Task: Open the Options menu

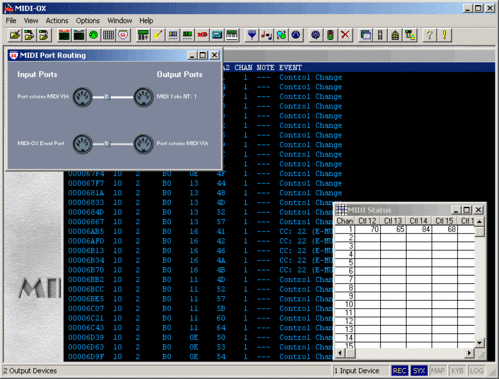Action: coord(88,21)
